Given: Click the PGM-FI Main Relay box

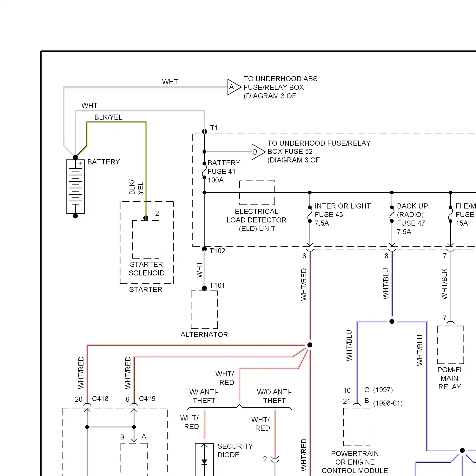Looking at the screenshot, I should (450, 345).
